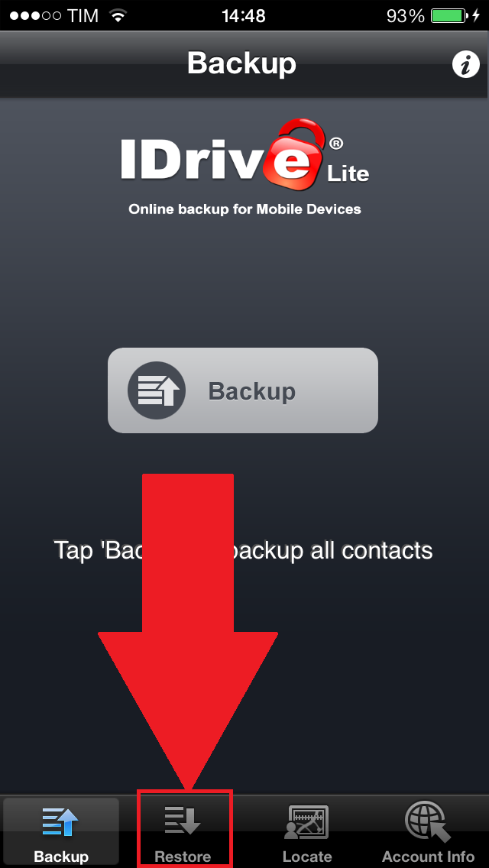Screen dimensions: 489x868
Task: Click the 14:48 clock in status bar
Action: coord(244,15)
